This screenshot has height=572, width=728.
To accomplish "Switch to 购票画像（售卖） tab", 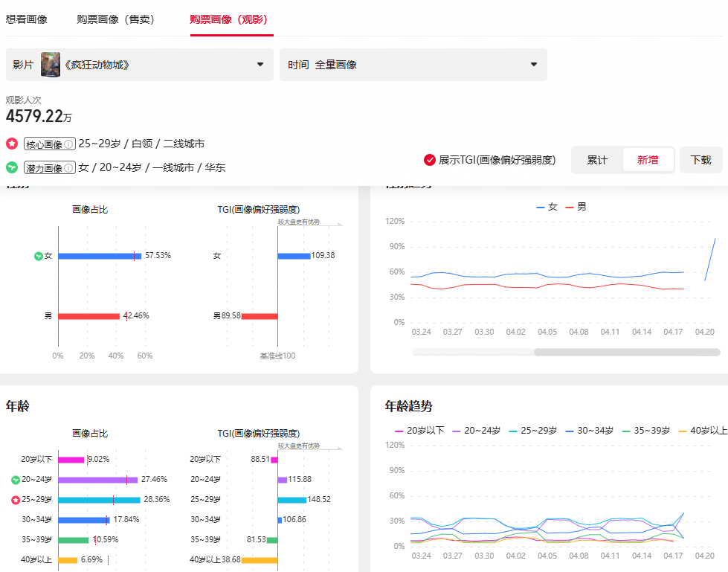I will click(x=115, y=19).
